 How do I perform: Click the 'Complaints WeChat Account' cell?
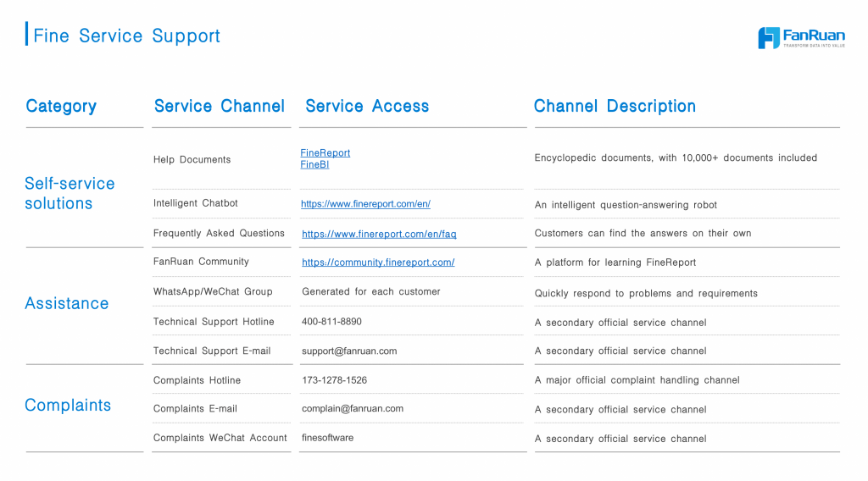click(220, 438)
